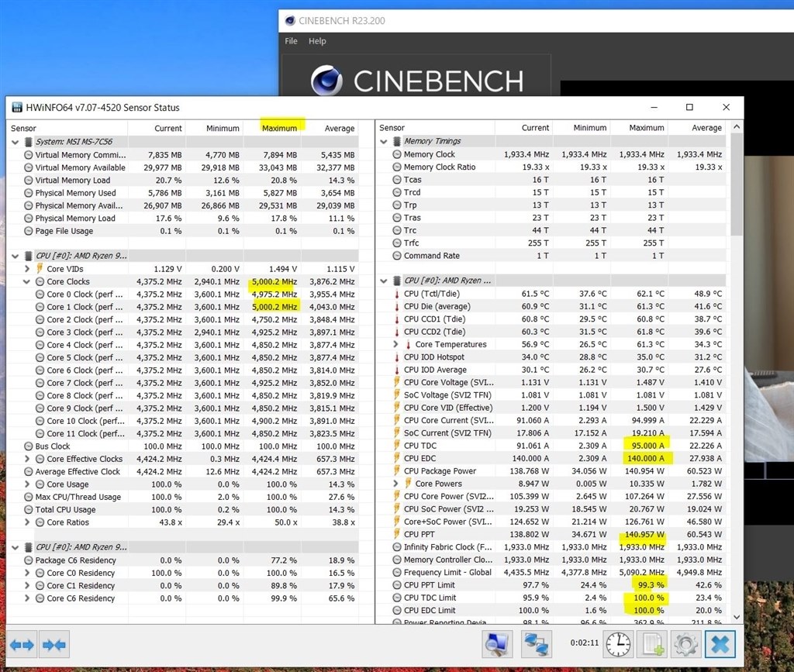This screenshot has width=794, height=672.
Task: Click the right panel Sensor column header
Action: pos(435,128)
